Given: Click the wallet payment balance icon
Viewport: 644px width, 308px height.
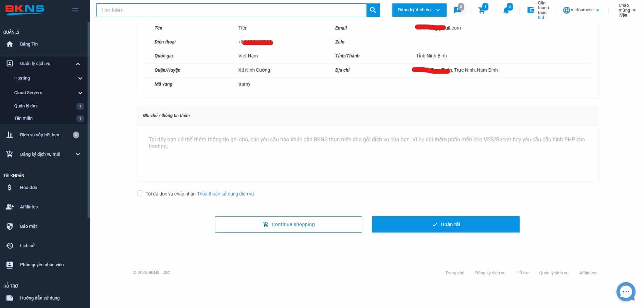Looking at the screenshot, I should (x=531, y=10).
